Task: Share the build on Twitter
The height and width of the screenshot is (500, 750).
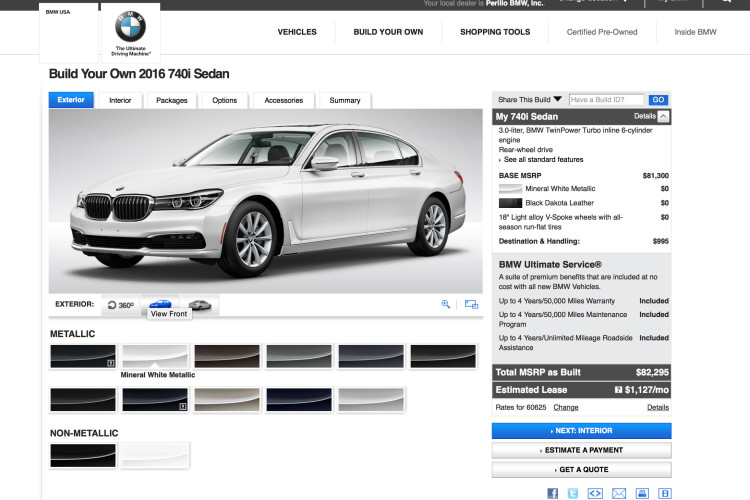Action: (573, 493)
